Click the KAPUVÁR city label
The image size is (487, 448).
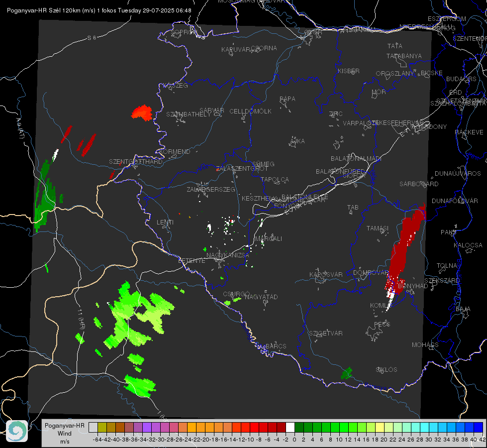pyautogui.click(x=236, y=50)
